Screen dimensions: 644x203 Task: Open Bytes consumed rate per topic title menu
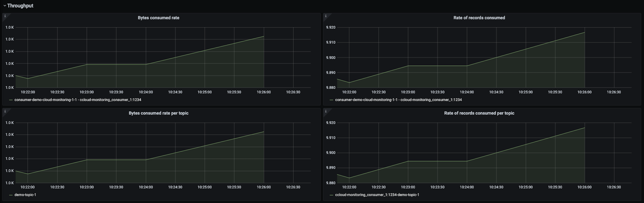click(158, 113)
